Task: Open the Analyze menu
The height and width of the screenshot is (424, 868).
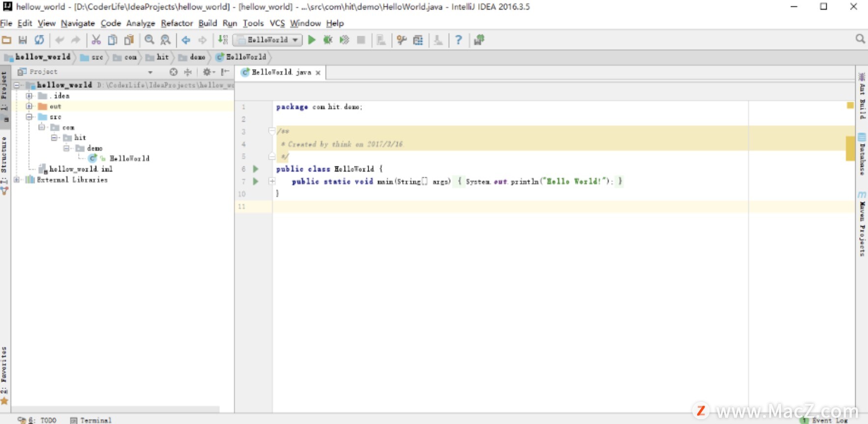Action: [x=140, y=23]
